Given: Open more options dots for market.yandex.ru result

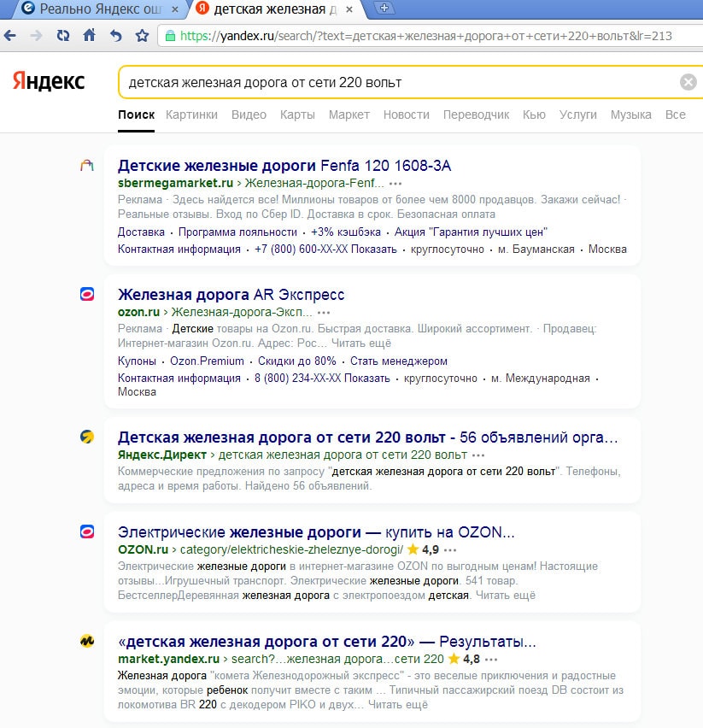Looking at the screenshot, I should point(491,660).
